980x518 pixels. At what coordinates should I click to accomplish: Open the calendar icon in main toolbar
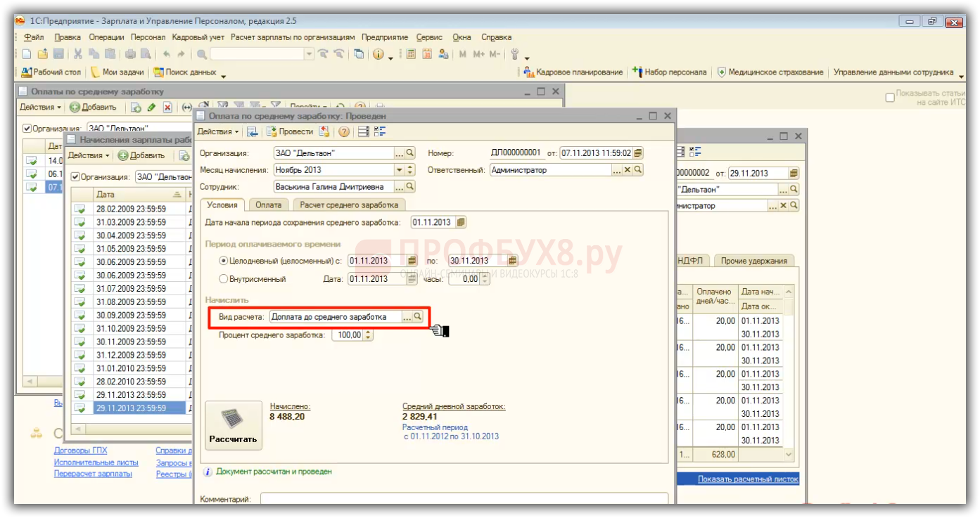coord(427,54)
